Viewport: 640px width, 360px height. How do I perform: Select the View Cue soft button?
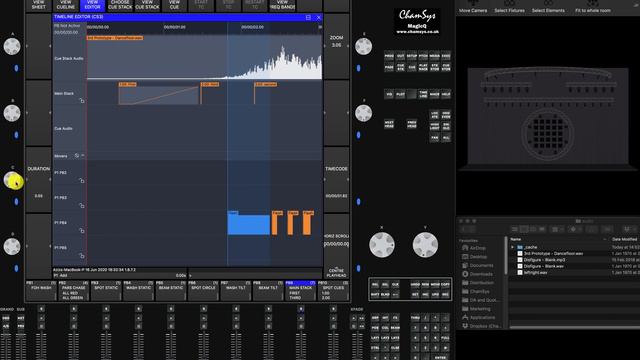(x=174, y=5)
